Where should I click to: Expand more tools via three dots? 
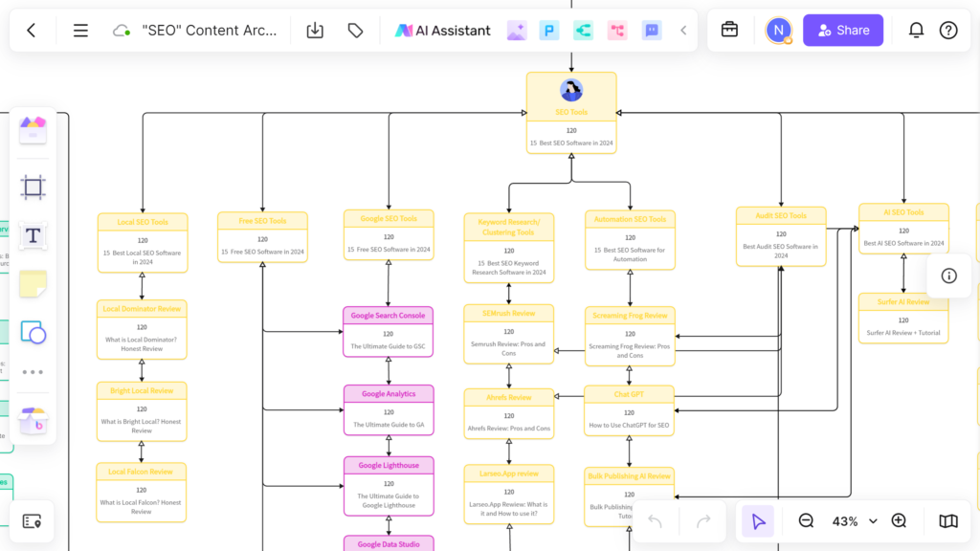(x=33, y=372)
